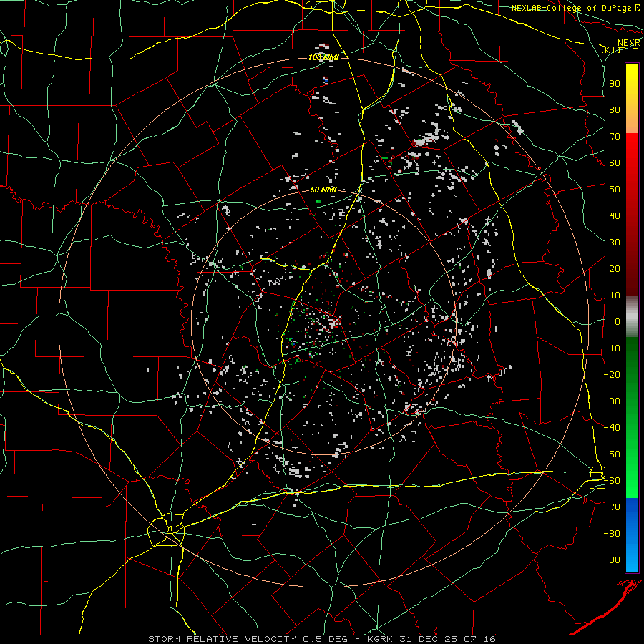The image size is (644, 644).
Task: Click the "50" velocity scale label
Action: [615, 190]
